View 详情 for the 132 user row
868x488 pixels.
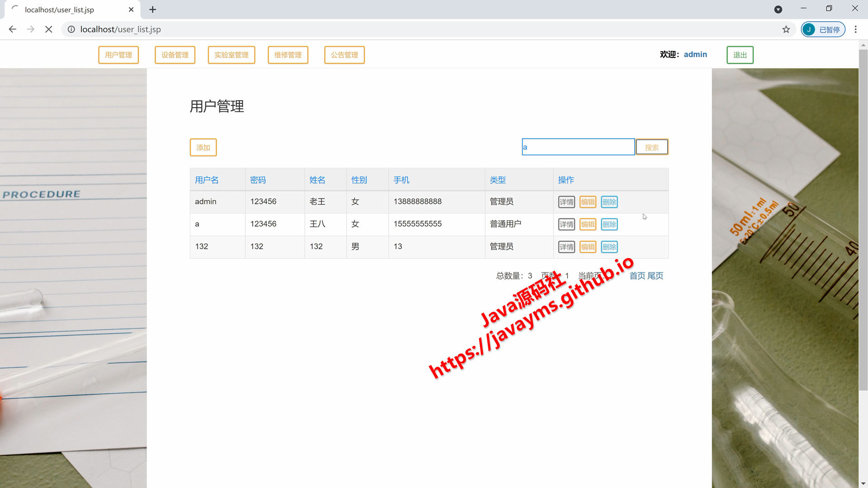pos(566,247)
